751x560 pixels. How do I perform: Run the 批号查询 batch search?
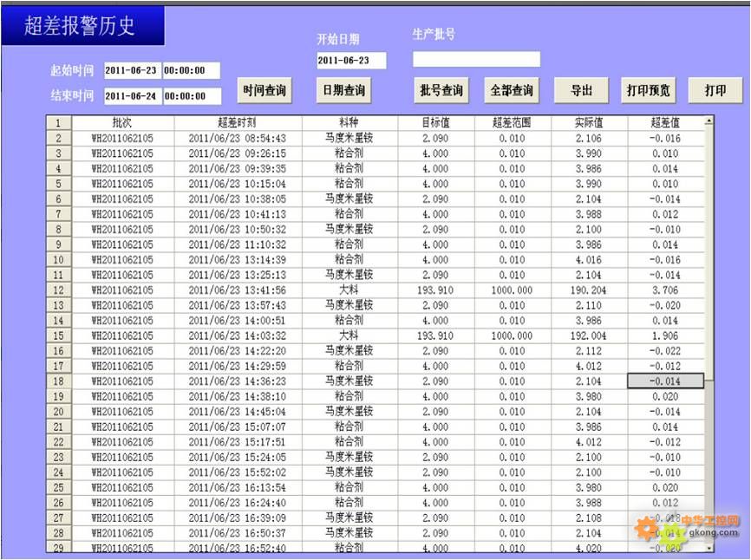point(441,90)
